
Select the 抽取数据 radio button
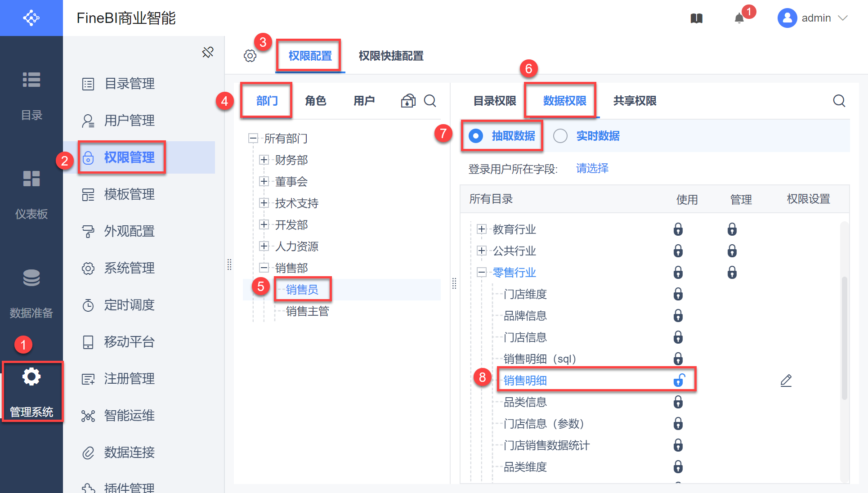point(476,136)
